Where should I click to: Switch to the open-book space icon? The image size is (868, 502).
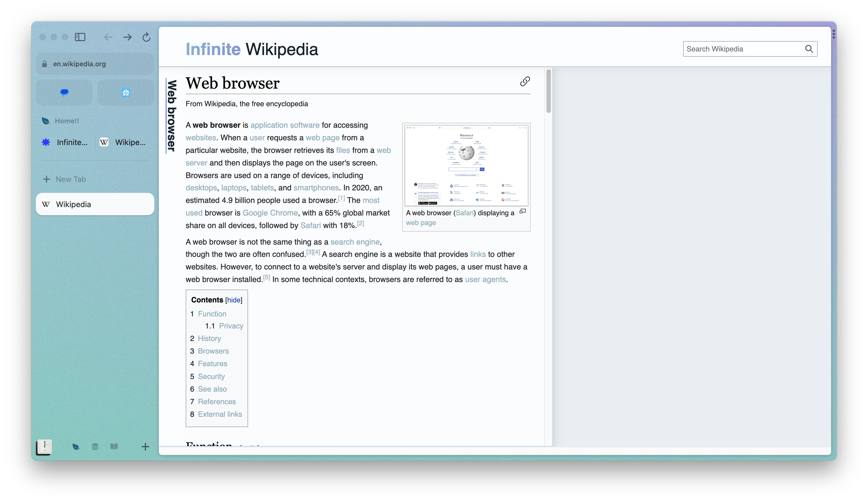(x=114, y=447)
